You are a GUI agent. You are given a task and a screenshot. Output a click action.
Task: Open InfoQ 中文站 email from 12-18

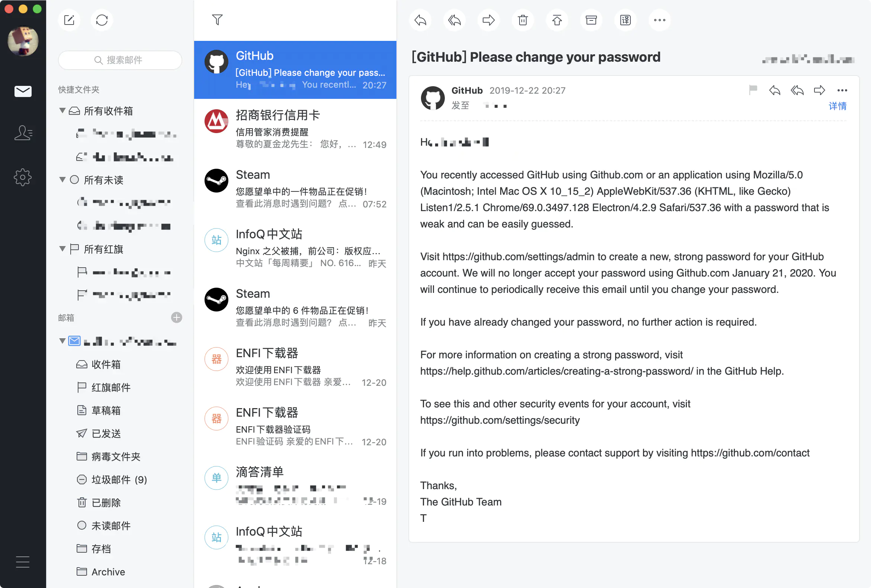[x=295, y=546]
